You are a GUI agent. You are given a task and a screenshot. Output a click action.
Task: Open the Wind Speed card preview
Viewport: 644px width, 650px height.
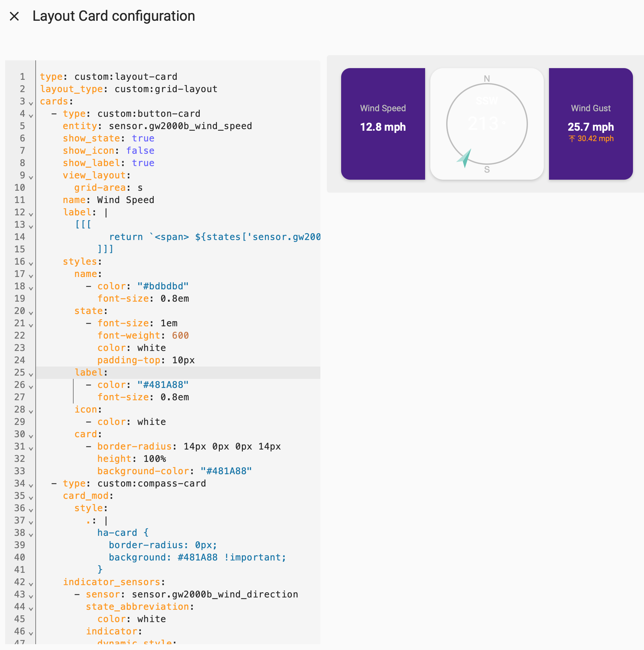click(383, 124)
